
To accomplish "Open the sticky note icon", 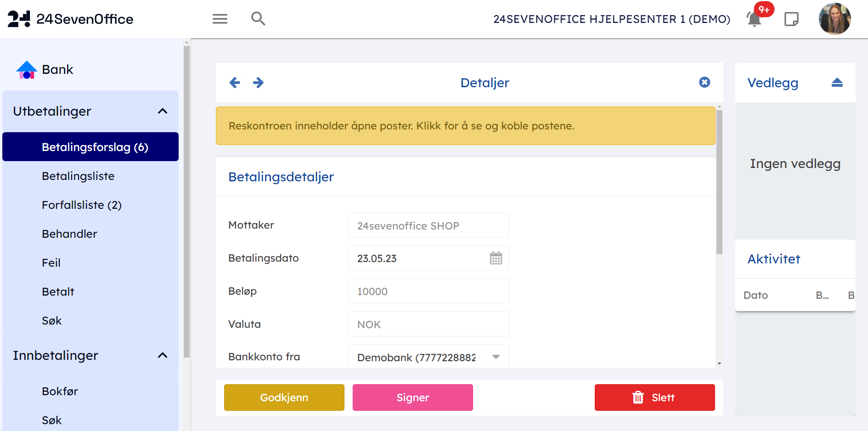I will 791,19.
